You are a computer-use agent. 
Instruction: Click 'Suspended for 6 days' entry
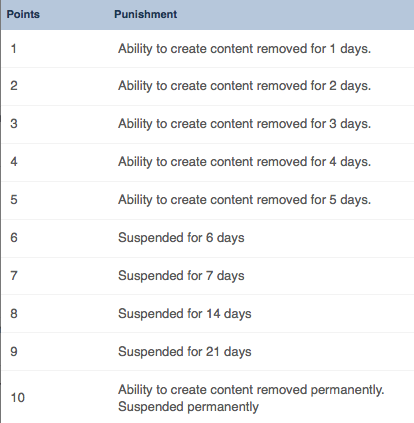181,238
